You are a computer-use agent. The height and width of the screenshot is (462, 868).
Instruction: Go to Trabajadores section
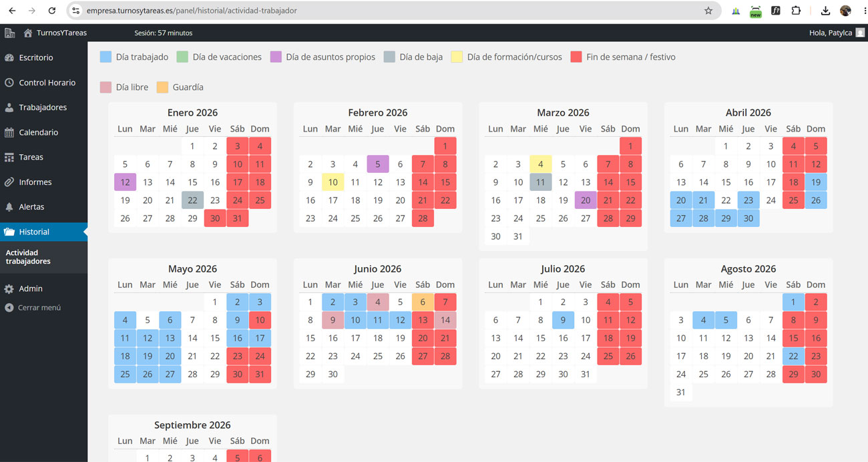point(43,107)
